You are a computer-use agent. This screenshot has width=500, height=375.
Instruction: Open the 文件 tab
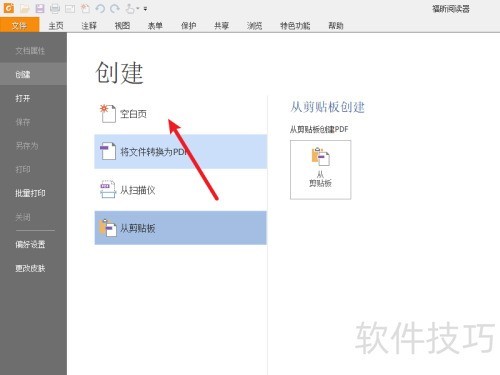[19, 26]
